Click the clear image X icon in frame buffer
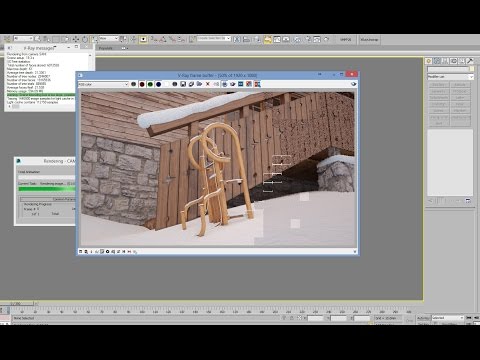The height and width of the screenshot is (360, 480). (208, 84)
